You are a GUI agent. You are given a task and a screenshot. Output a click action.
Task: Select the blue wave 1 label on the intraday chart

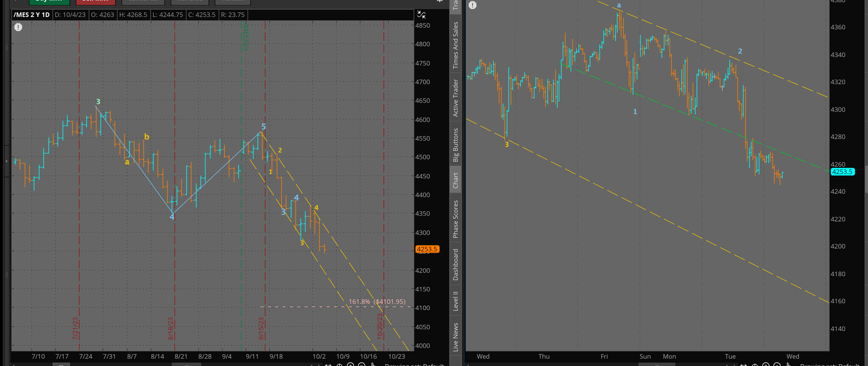[x=635, y=112]
